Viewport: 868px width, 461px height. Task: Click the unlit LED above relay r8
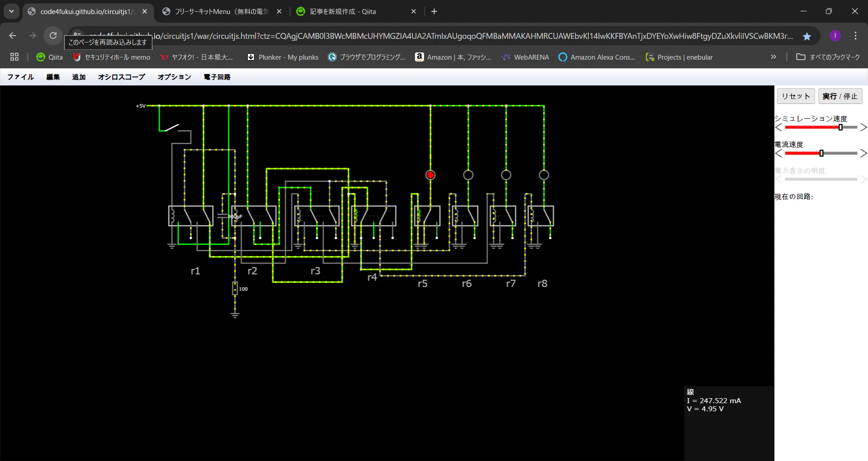click(544, 175)
